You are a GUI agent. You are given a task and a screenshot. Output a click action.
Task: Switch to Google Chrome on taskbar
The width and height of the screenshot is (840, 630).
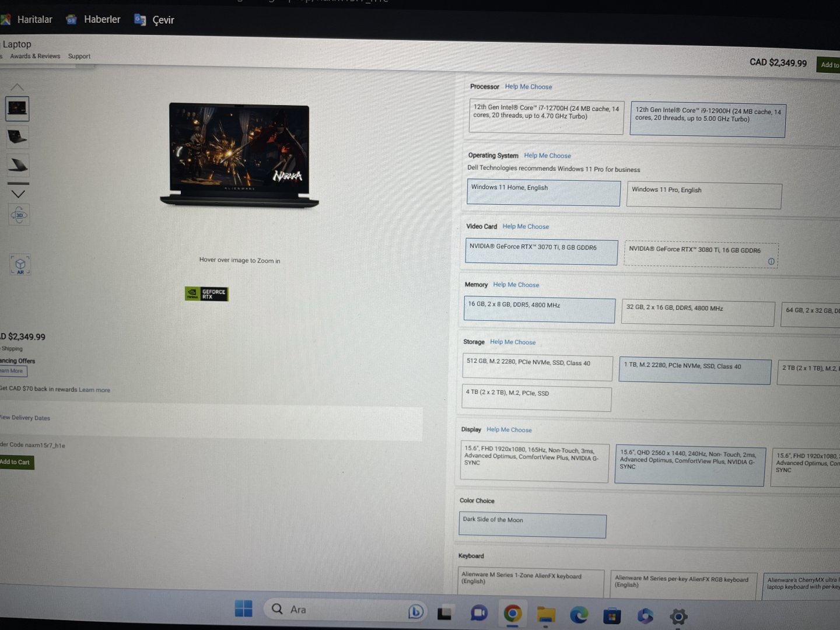tap(512, 614)
